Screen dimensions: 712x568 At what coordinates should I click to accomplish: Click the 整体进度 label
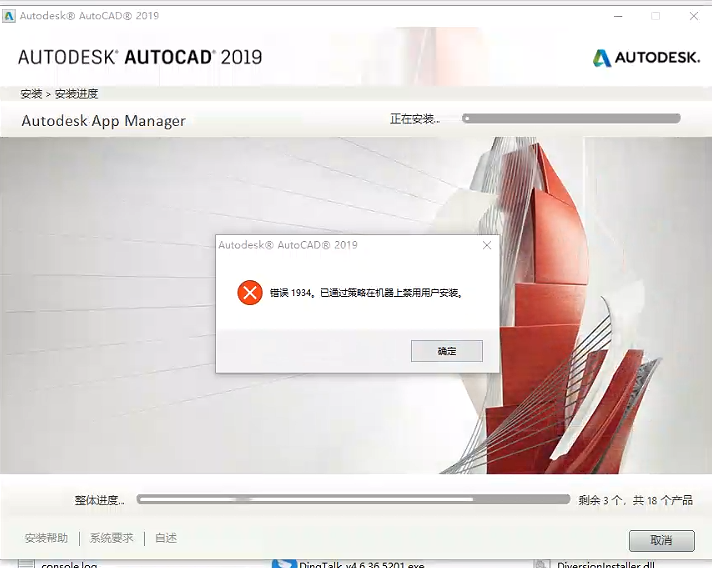click(x=99, y=500)
